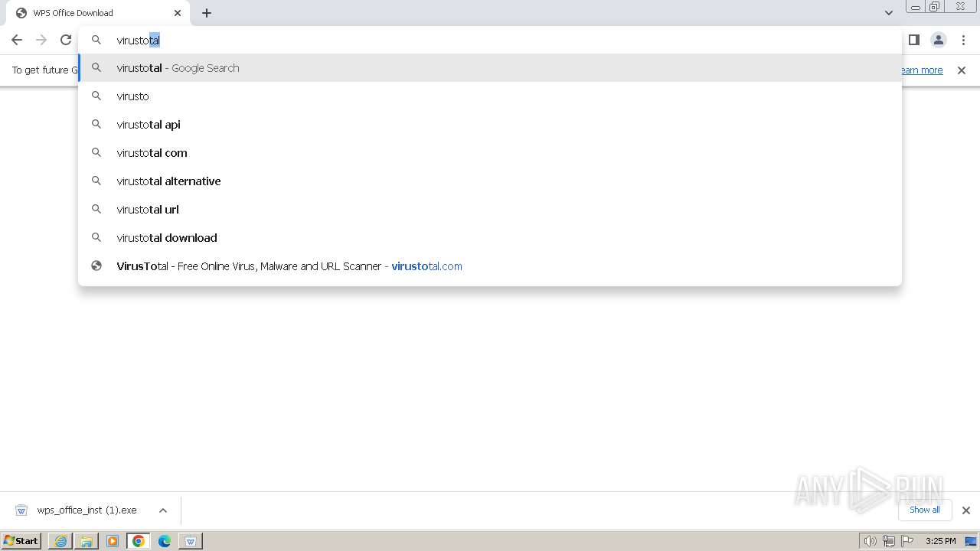
Task: Open the user profile avatar
Action: tap(939, 40)
